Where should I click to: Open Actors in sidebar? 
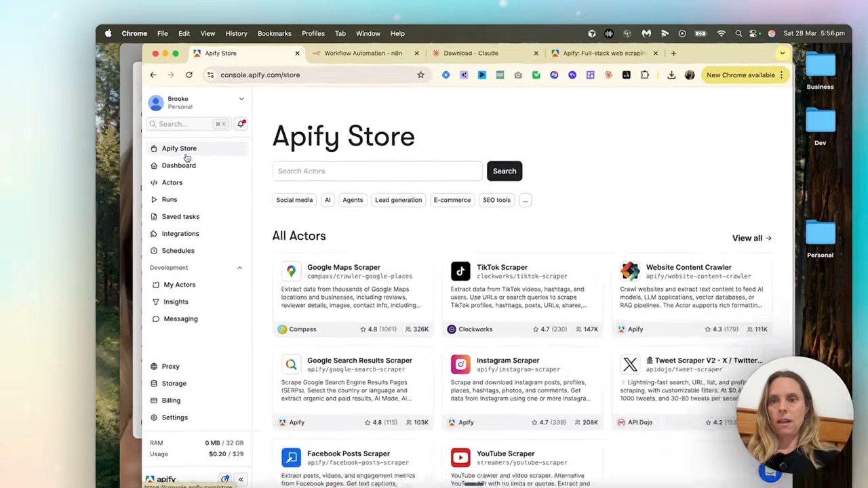(x=172, y=182)
